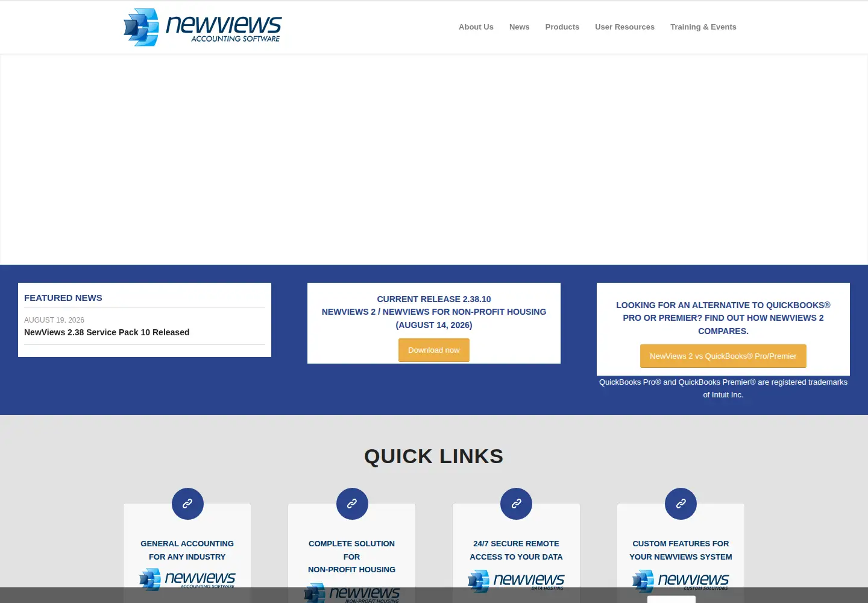868x603 pixels.
Task: Open 24/7 Secure Remote Access link
Action: click(517, 550)
